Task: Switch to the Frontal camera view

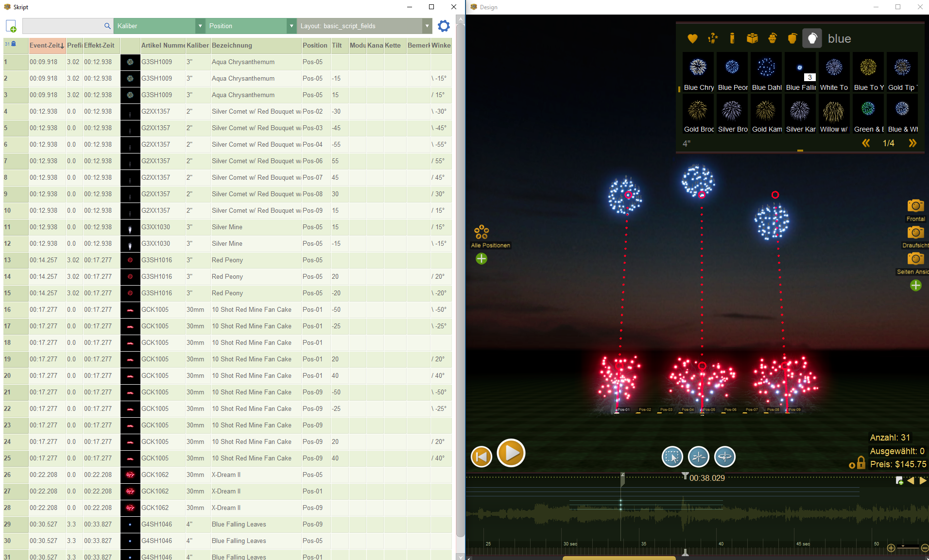Action: pos(915,206)
